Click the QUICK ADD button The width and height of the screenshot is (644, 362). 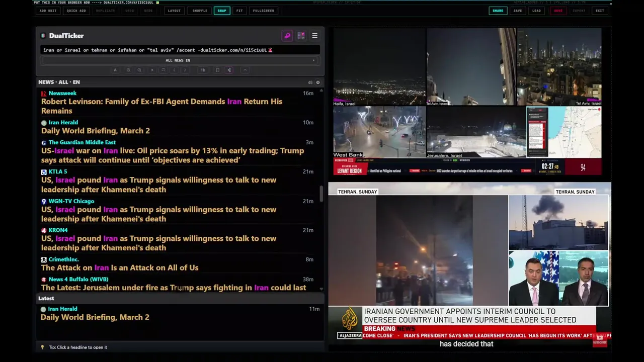point(76,11)
